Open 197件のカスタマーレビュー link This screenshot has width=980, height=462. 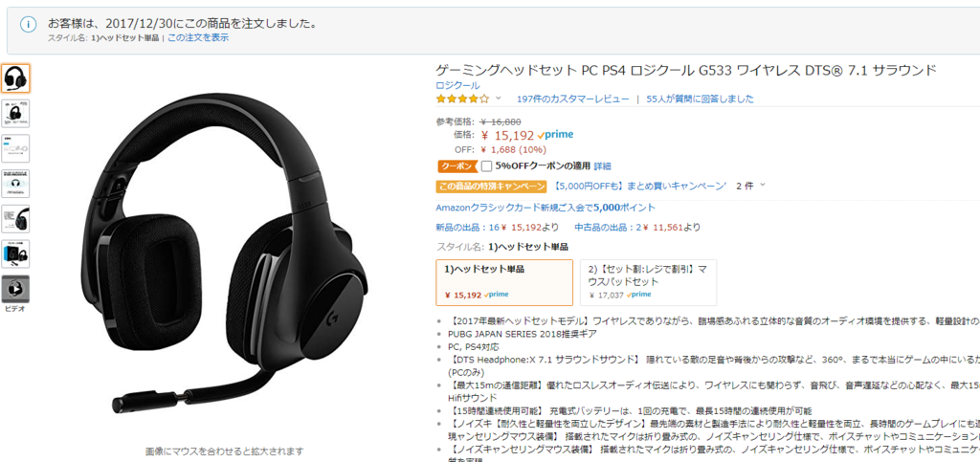(x=572, y=99)
